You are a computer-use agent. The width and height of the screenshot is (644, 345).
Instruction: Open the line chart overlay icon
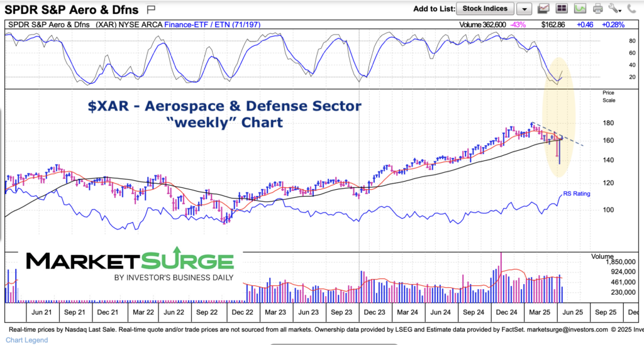[x=544, y=9]
